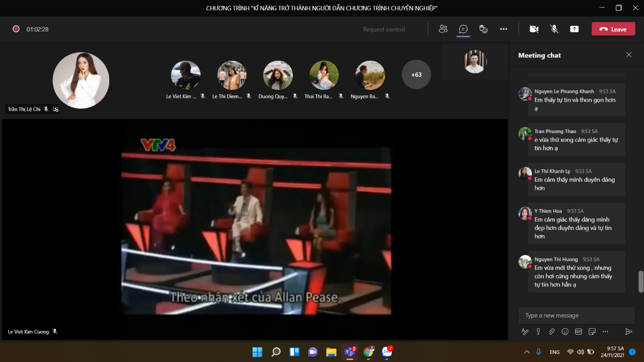Click the meeting chat scrollbar
This screenshot has height=362, width=644.
(641, 282)
